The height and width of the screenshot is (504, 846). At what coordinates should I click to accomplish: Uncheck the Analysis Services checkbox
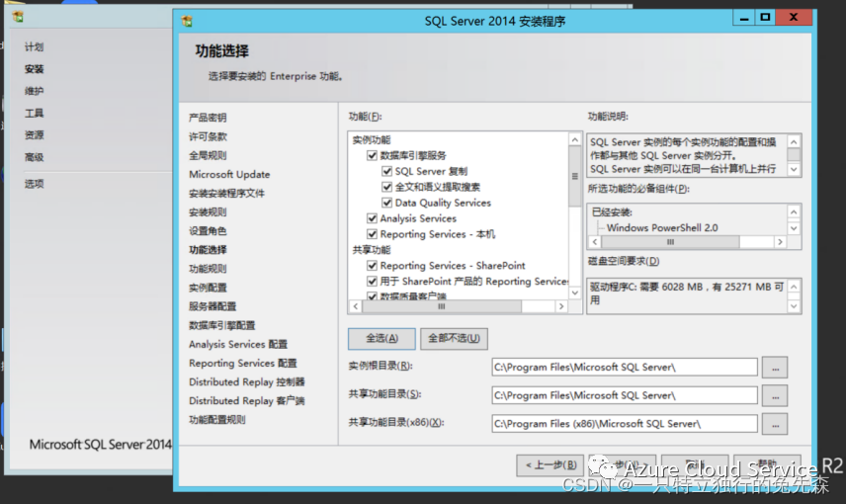point(372,218)
